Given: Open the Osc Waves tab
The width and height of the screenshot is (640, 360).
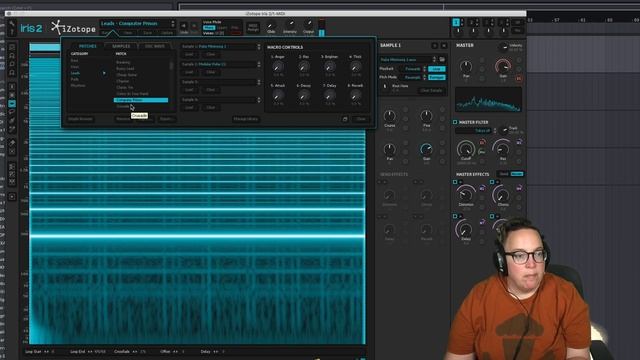Looking at the screenshot, I should (x=155, y=46).
